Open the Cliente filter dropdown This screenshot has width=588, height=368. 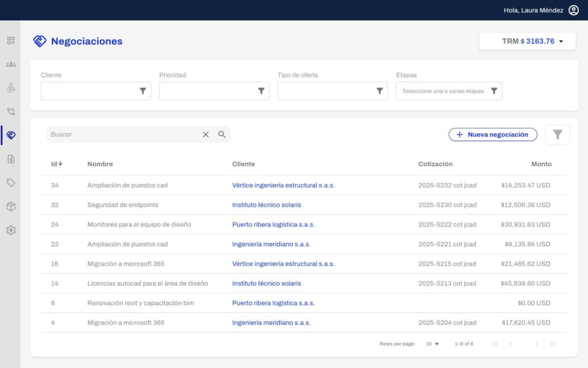tap(96, 91)
